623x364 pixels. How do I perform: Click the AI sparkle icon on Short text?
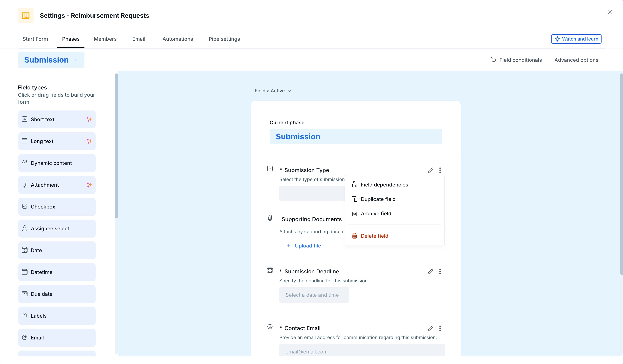89,119
